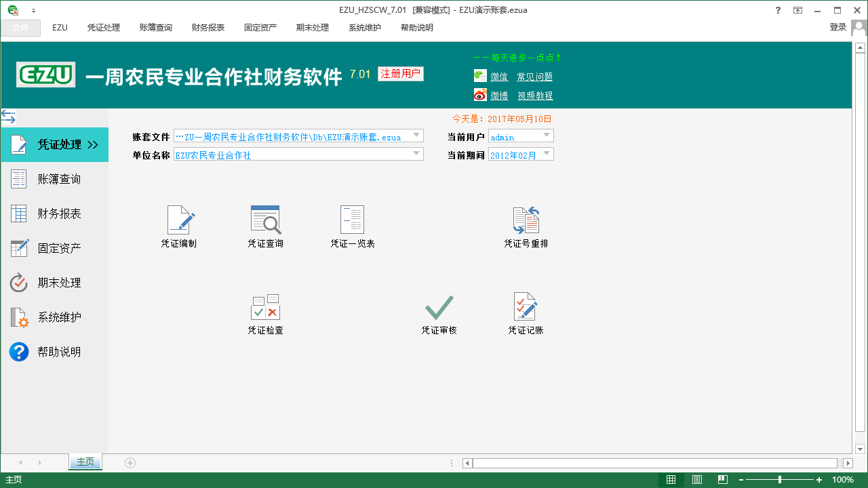Open the 当前期间 period dropdown
The image size is (868, 488).
tap(547, 155)
